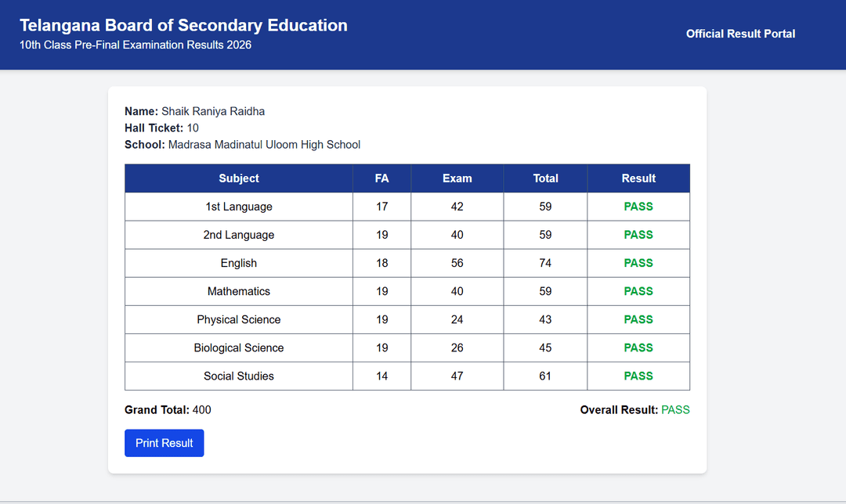846x504 pixels.
Task: Click the English subject cell
Action: 238,263
